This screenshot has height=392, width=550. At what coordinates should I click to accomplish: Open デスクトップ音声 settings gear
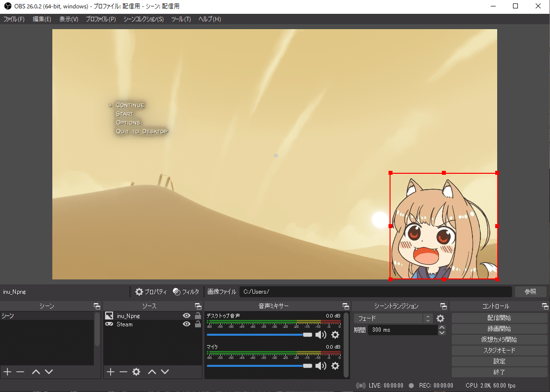tap(335, 335)
